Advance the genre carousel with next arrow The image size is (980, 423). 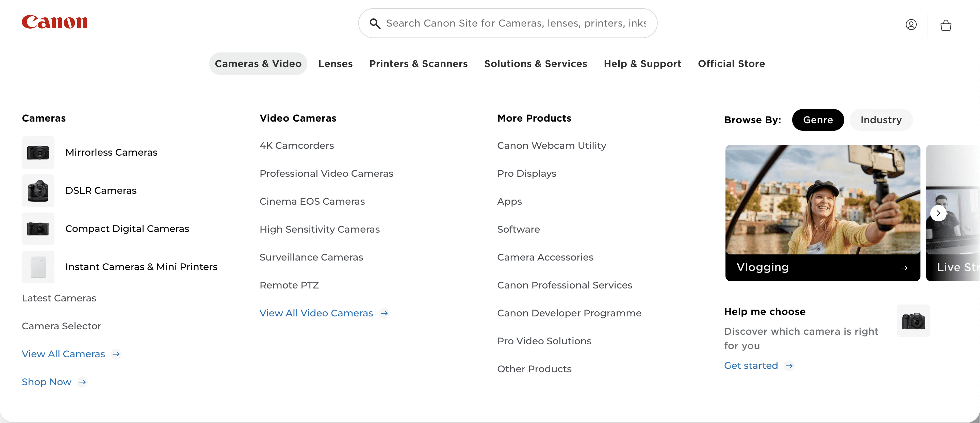tap(938, 213)
